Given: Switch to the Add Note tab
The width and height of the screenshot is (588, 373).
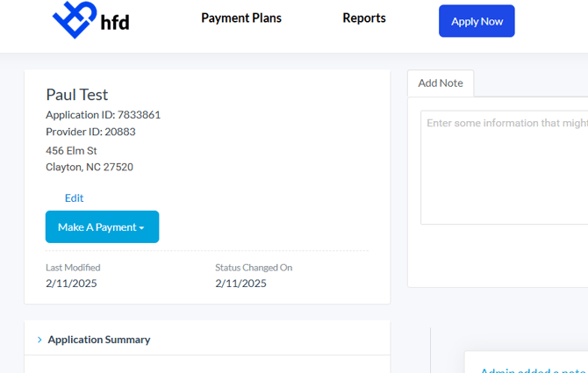Looking at the screenshot, I should [x=441, y=83].
